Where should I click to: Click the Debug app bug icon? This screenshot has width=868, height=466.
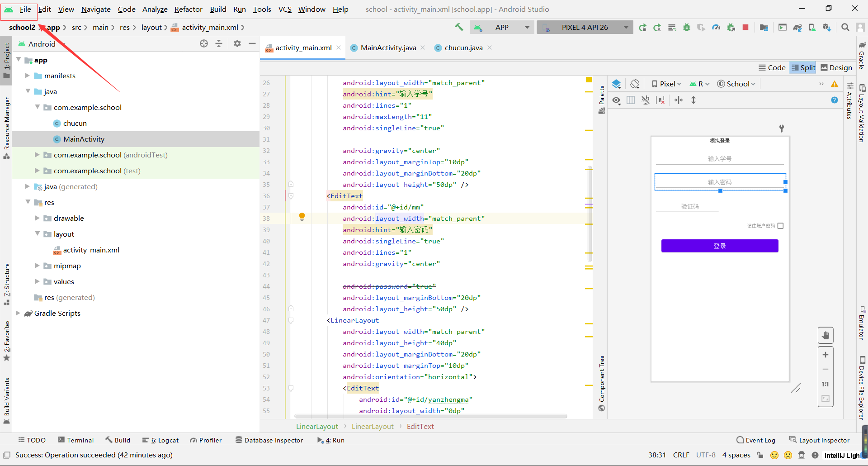coord(687,28)
